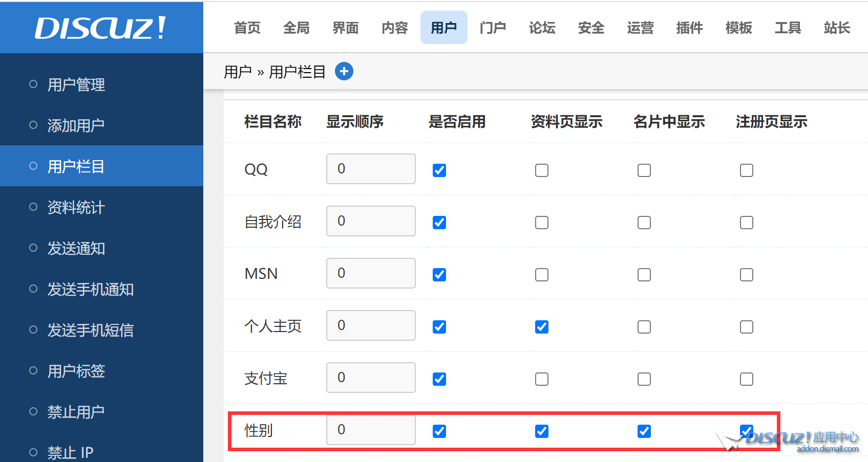
Task: Open the 插件 menu tab
Action: click(690, 28)
